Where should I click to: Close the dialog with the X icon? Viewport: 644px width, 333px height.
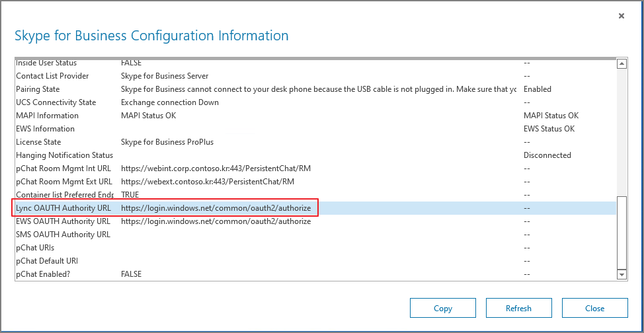[621, 16]
